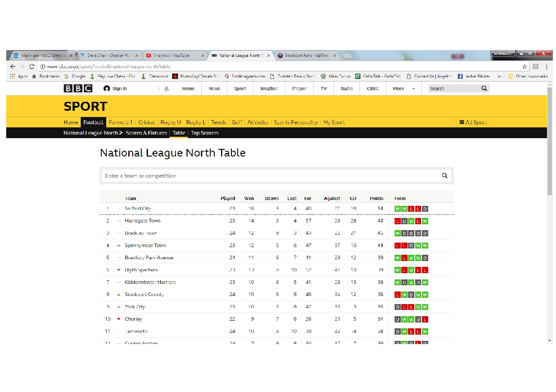Image resolution: width=556 pixels, height=392 pixels.
Task: Focus the 'Enter a team or competition' field
Action: [269, 176]
